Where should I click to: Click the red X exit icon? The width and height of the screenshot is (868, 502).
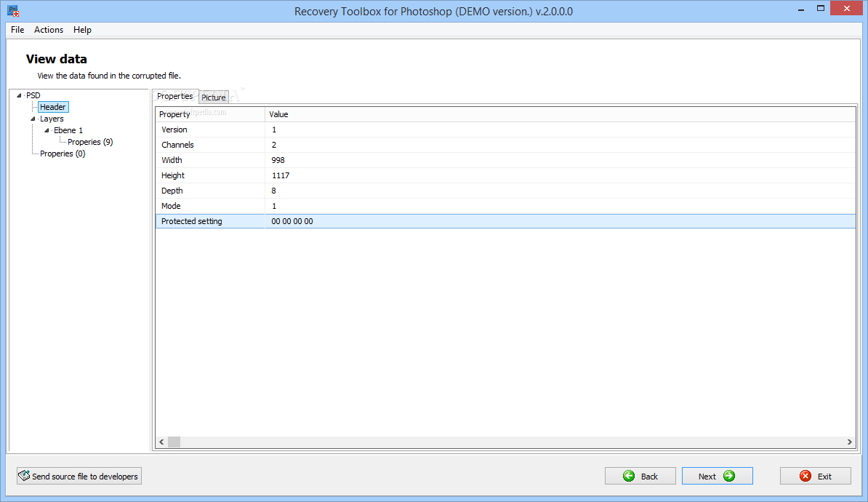coord(805,476)
